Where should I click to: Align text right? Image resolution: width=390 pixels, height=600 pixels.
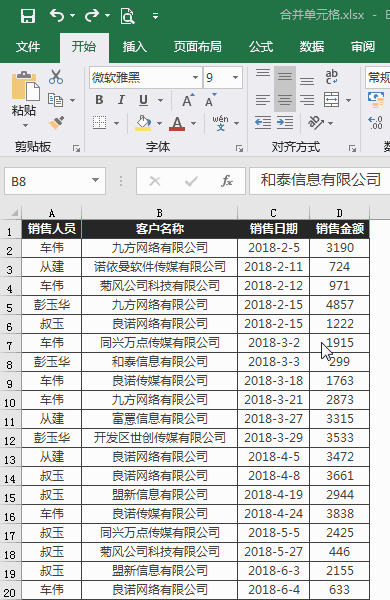point(307,100)
